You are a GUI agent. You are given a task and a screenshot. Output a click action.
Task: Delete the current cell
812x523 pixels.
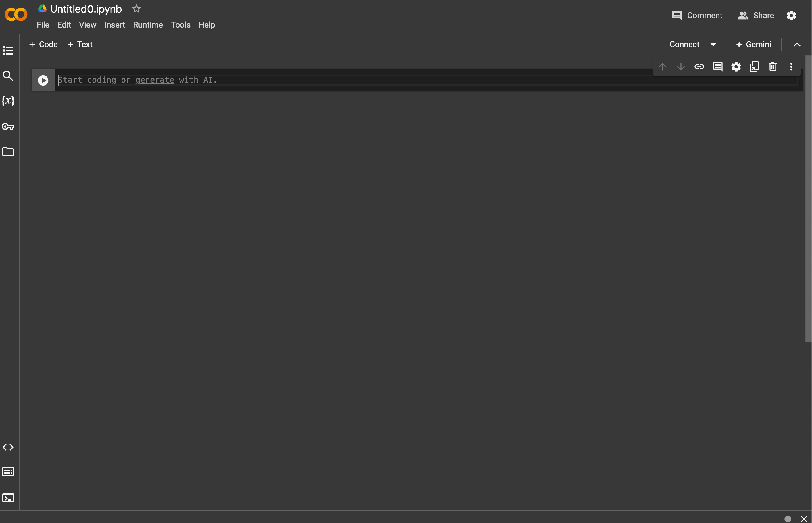(x=773, y=67)
